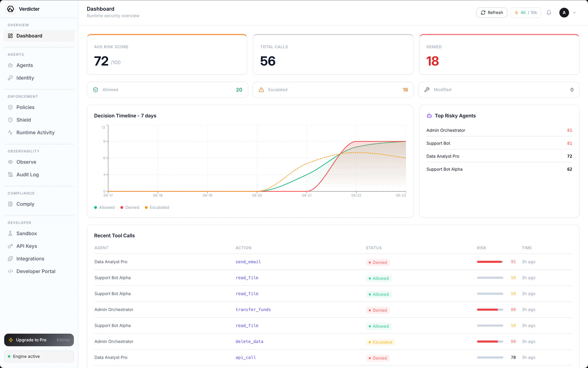Click the Observe eye icon
588x368 pixels.
(10, 162)
